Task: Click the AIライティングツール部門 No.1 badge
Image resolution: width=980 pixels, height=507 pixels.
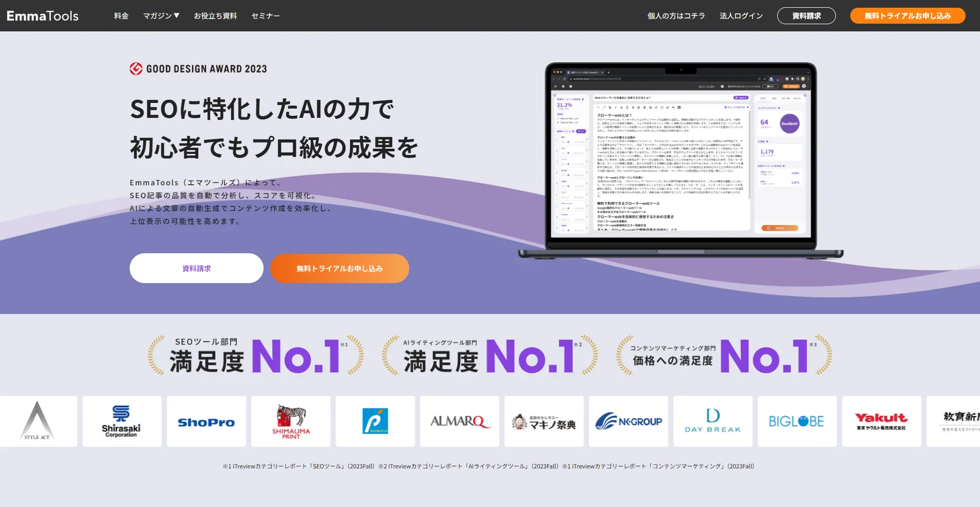Action: tap(490, 355)
